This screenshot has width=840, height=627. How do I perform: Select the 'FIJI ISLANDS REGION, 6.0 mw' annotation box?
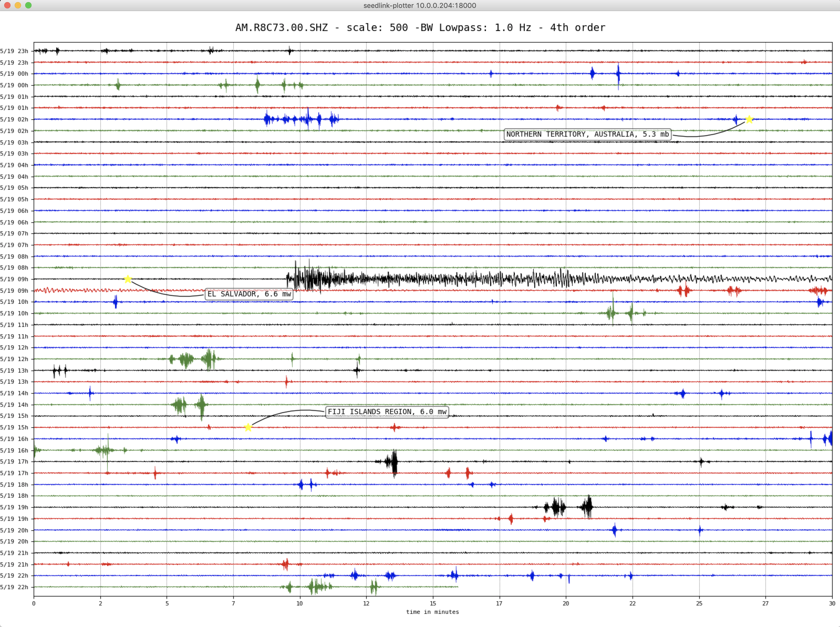[387, 412]
